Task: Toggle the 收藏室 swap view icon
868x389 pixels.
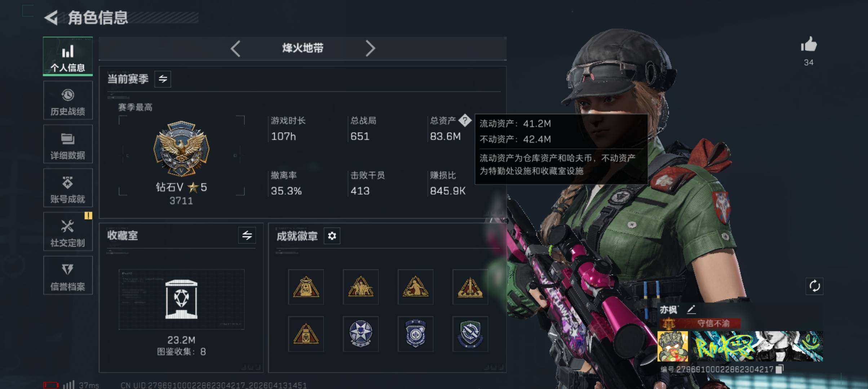Action: tap(247, 236)
